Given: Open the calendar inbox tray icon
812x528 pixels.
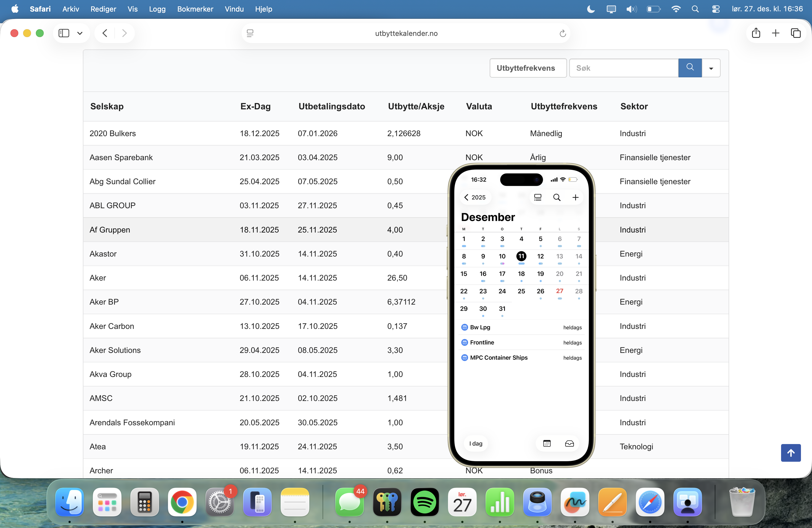Looking at the screenshot, I should [569, 443].
